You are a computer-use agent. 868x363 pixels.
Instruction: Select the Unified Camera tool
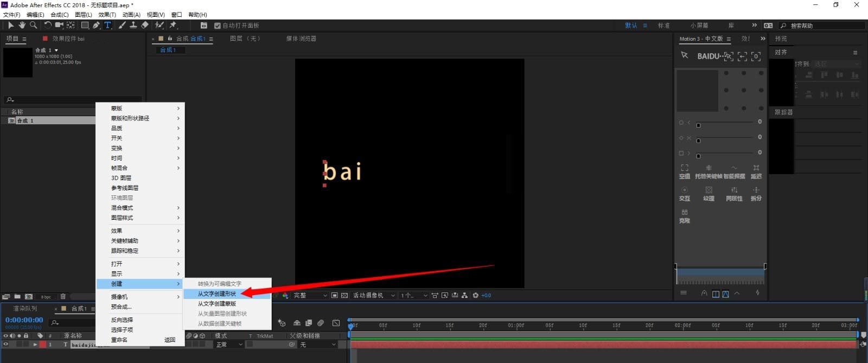[x=59, y=25]
